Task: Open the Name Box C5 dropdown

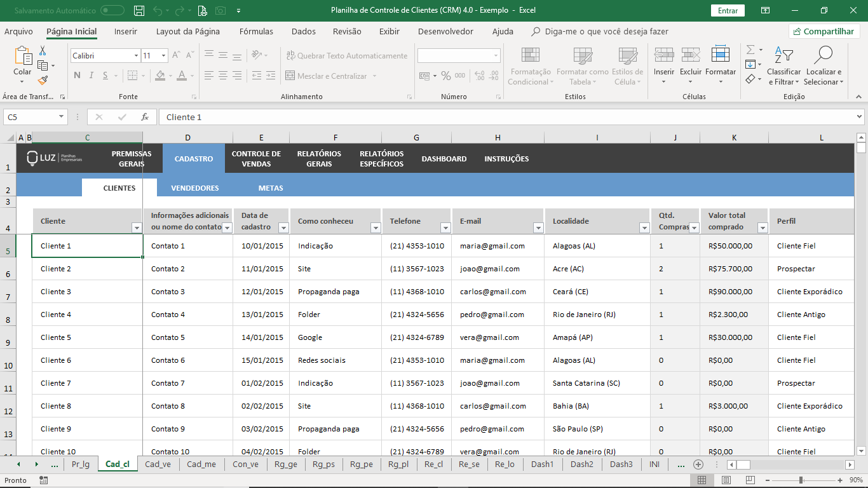Action: click(61, 117)
